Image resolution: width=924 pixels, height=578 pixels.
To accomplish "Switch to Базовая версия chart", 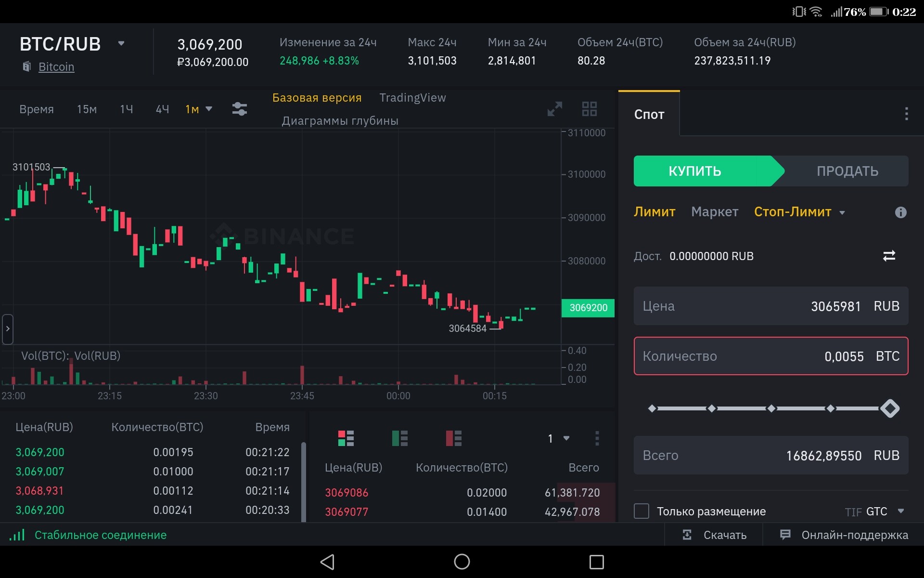I will (317, 98).
